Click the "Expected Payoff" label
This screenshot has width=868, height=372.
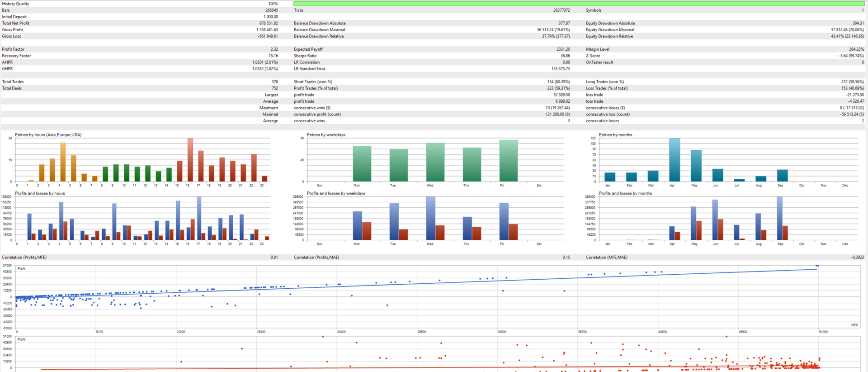click(308, 49)
